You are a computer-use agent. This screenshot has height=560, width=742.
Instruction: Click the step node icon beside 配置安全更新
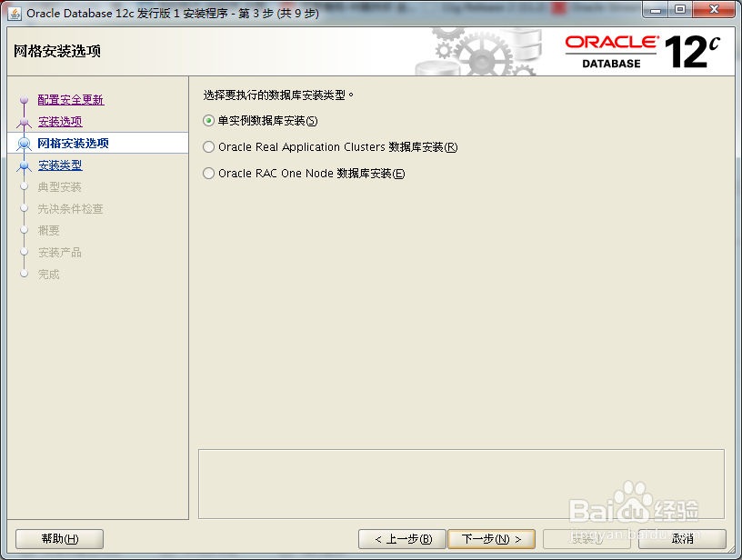(x=25, y=99)
